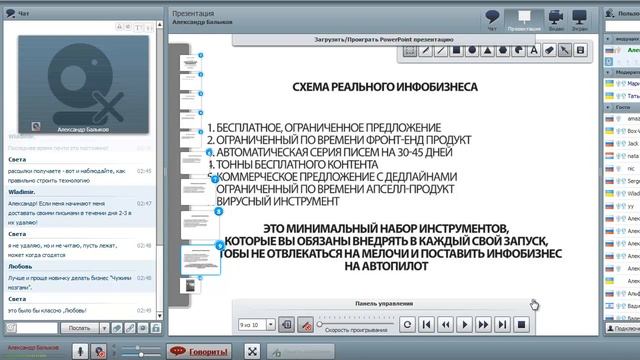Select the pointer tool in drawing toolbar

tap(565, 51)
